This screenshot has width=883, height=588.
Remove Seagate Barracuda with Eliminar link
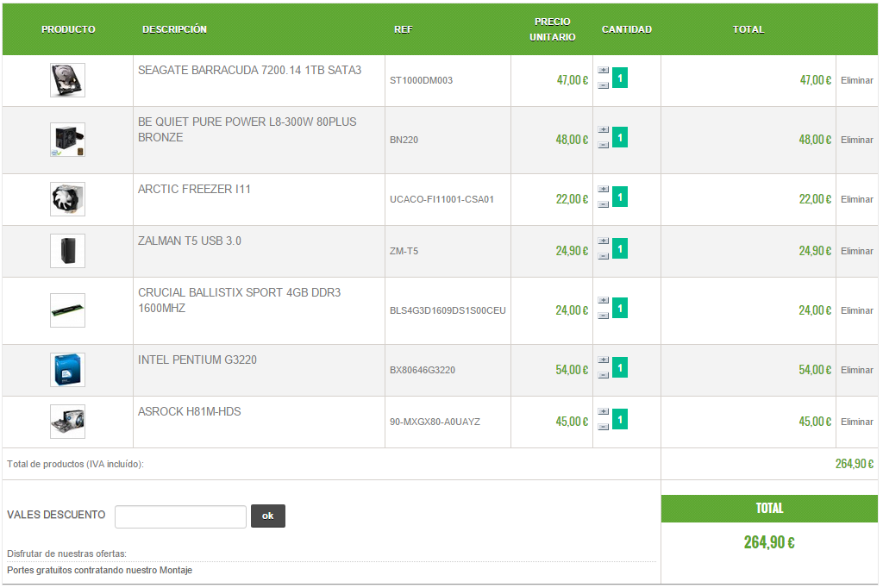856,80
